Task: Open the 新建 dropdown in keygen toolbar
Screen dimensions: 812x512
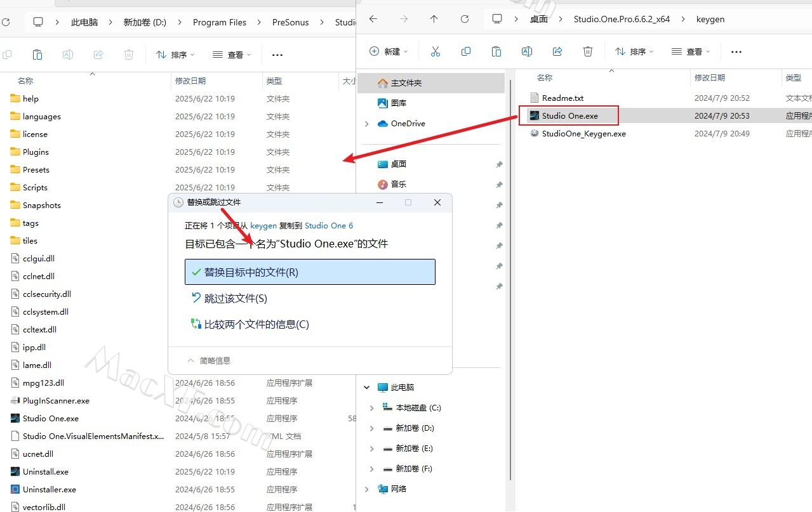Action: point(389,51)
